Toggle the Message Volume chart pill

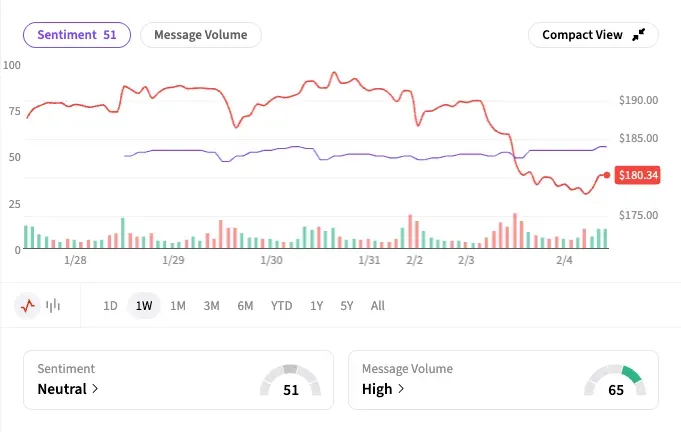(x=201, y=35)
